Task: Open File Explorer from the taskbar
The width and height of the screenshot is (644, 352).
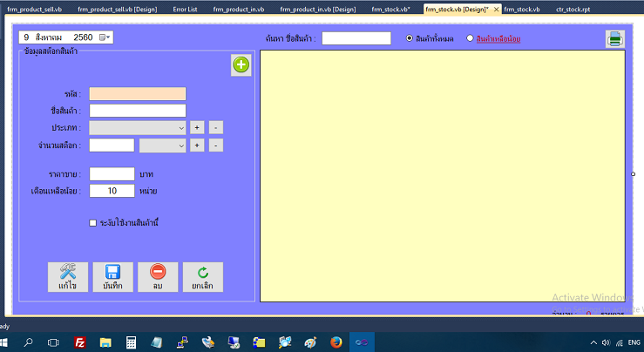Action: 105,342
